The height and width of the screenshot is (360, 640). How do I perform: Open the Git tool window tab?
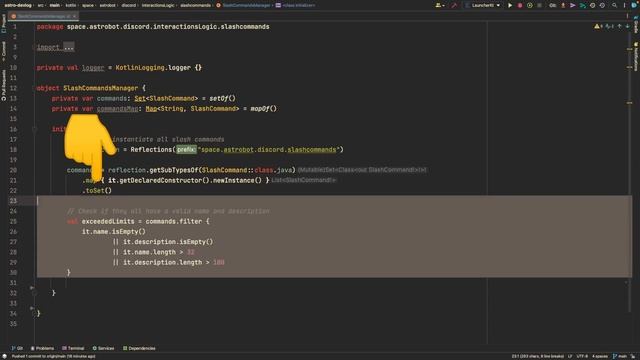[x=17, y=348]
